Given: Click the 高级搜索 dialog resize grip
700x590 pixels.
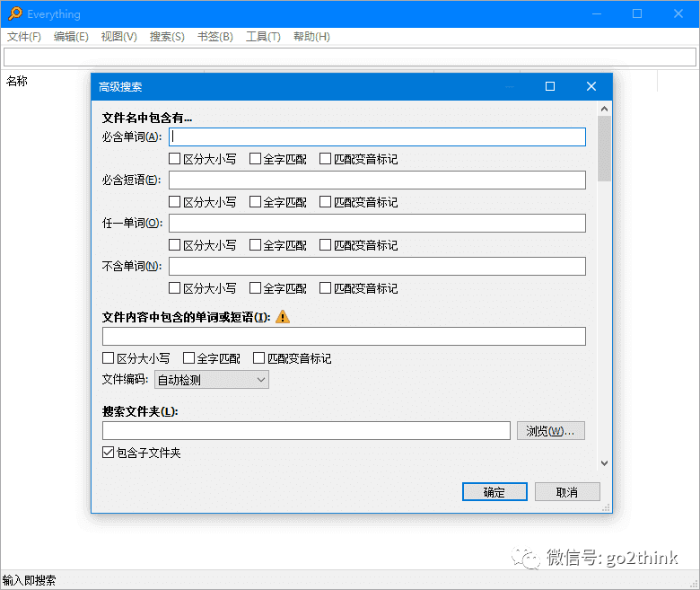Looking at the screenshot, I should tap(606, 507).
